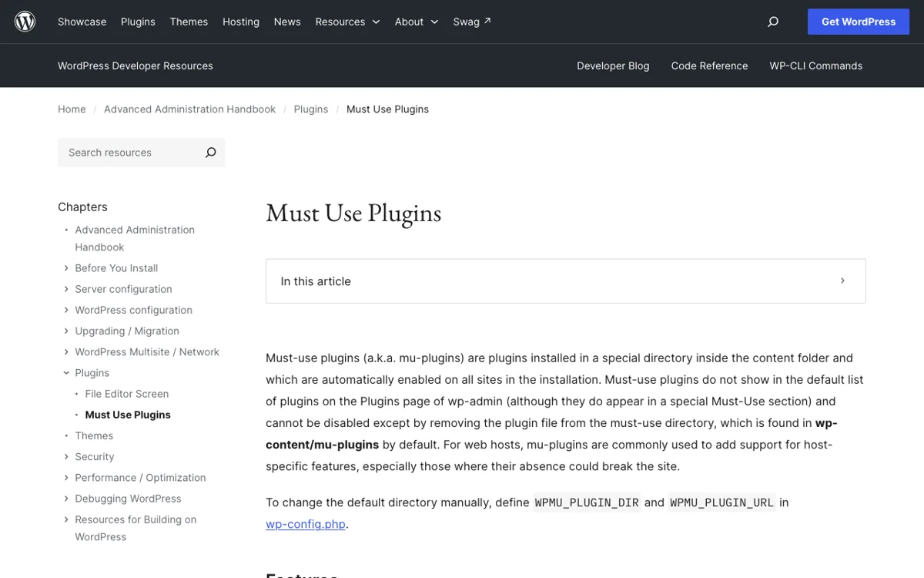Open the Code Reference link

(709, 66)
